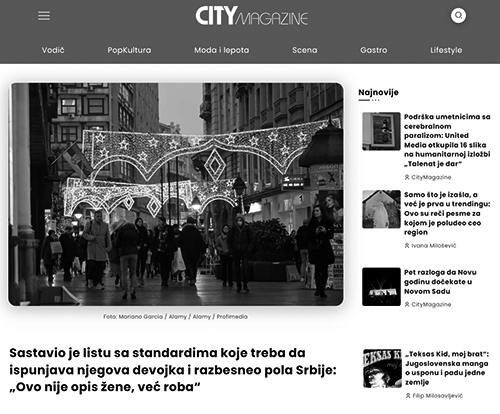Open "Samo što je izašla" headline
Screen dimensions: 500x414
[447, 213]
